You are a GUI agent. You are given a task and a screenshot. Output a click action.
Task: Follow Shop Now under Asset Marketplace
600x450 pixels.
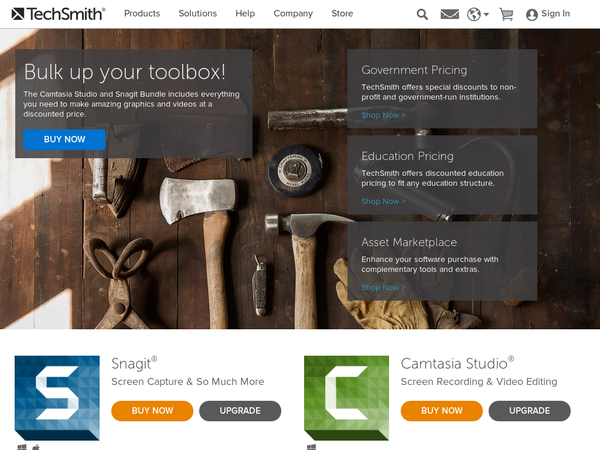(383, 287)
